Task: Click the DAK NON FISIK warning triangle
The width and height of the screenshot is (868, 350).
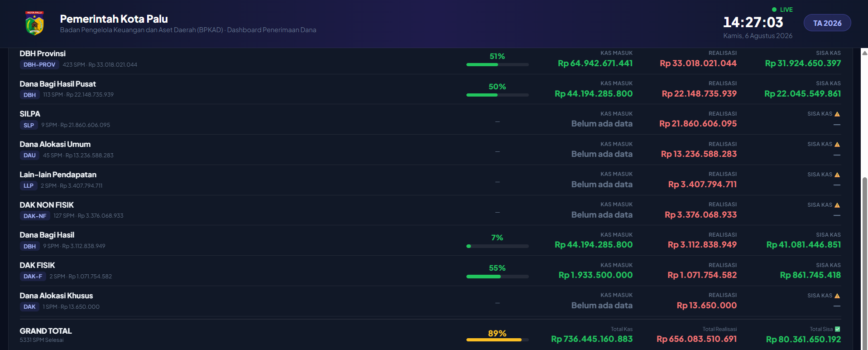Action: point(837,205)
